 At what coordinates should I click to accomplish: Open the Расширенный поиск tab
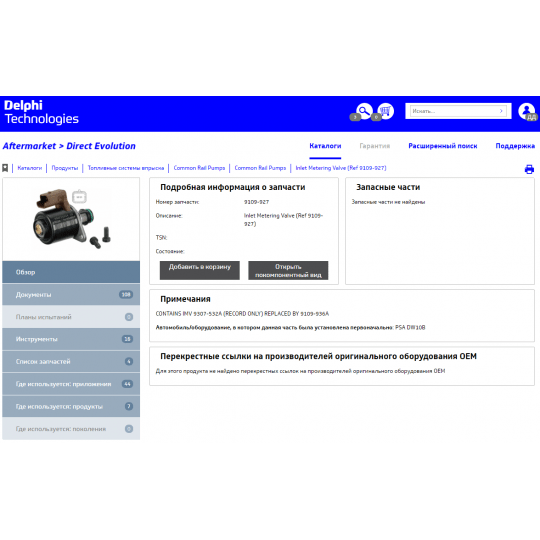coord(443,146)
